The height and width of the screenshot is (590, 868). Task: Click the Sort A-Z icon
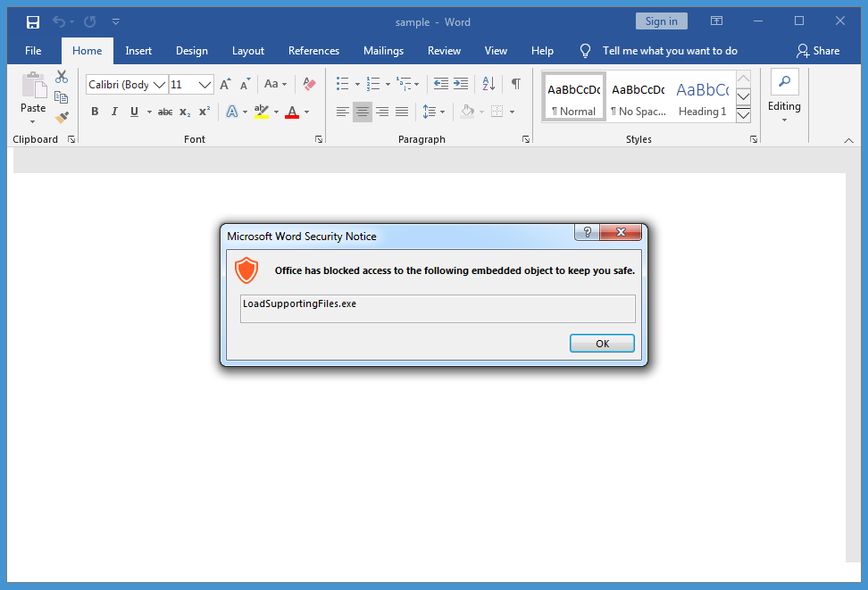[488, 84]
